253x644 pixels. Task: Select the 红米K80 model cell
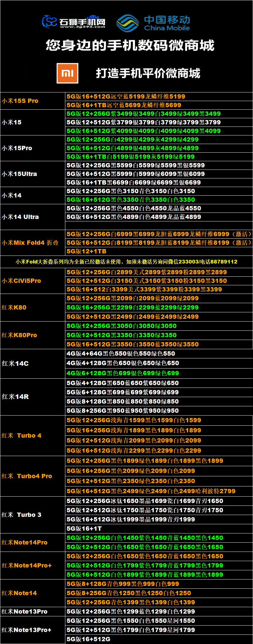coord(33,307)
